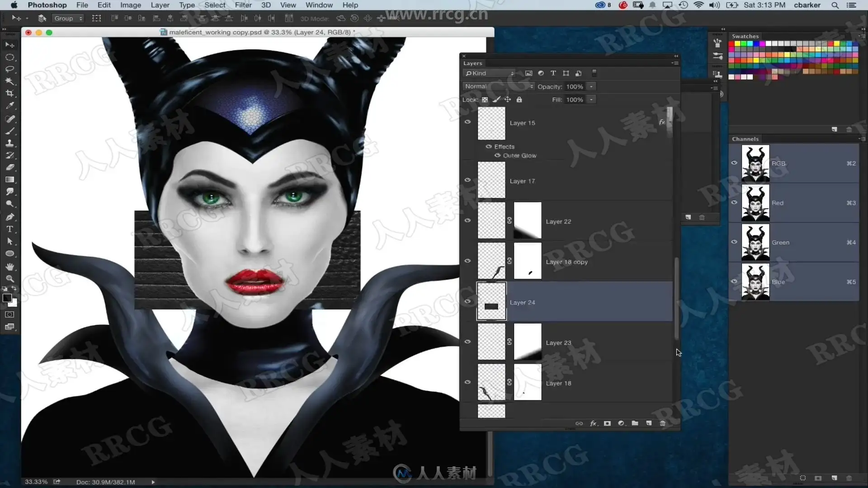Hide Layer 18 copy visibility
Viewport: 868px width, 488px height.
click(468, 261)
